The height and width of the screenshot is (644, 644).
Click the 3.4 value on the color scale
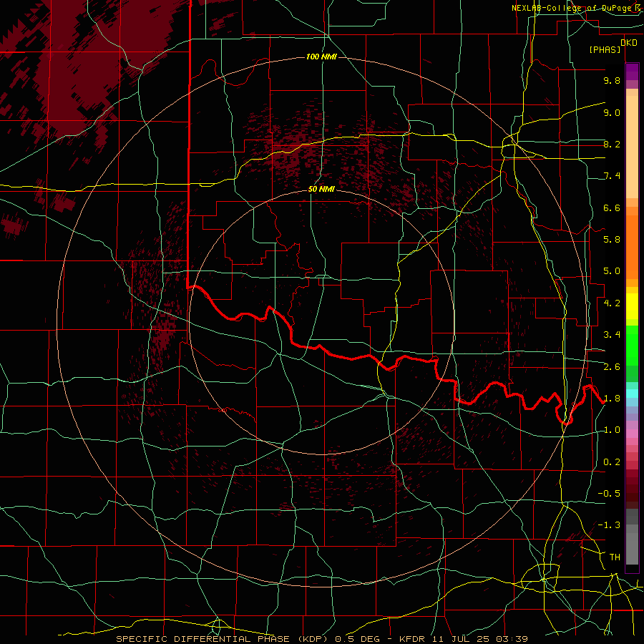[x=612, y=335]
